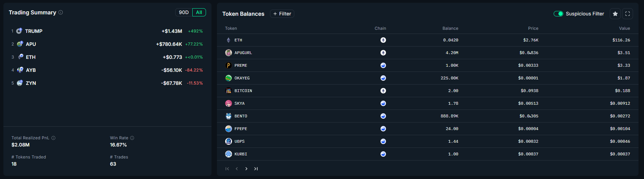The image size is (644, 179).
Task: Click the OKAYEG token logo
Action: 229,78
